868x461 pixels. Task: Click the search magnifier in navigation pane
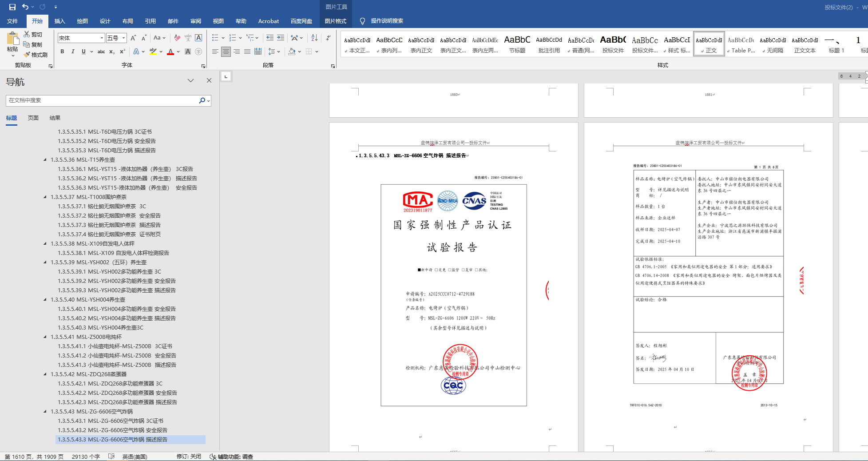[x=202, y=100]
